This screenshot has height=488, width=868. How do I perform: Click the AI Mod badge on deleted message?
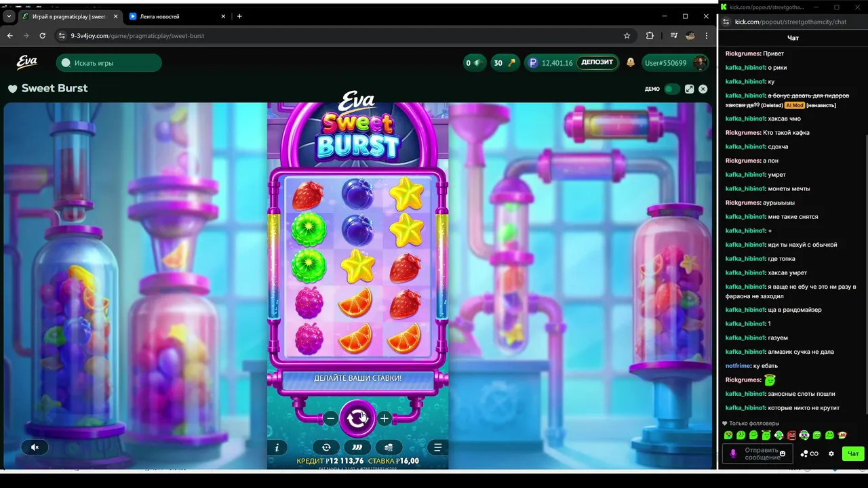click(794, 105)
